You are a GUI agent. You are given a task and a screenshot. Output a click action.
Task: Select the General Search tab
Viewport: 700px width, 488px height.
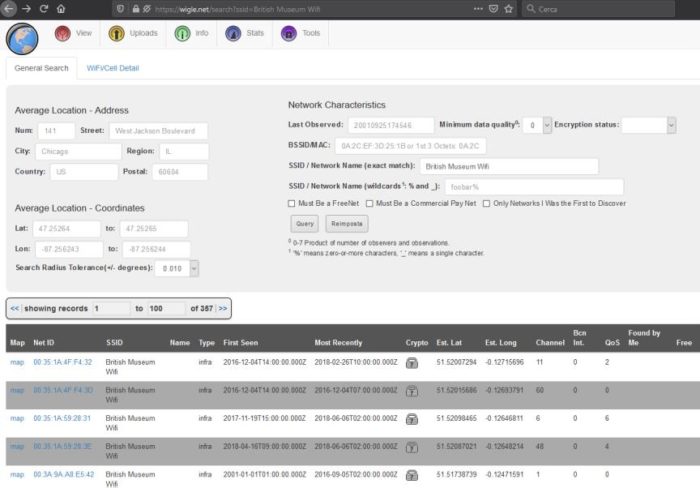[42, 68]
